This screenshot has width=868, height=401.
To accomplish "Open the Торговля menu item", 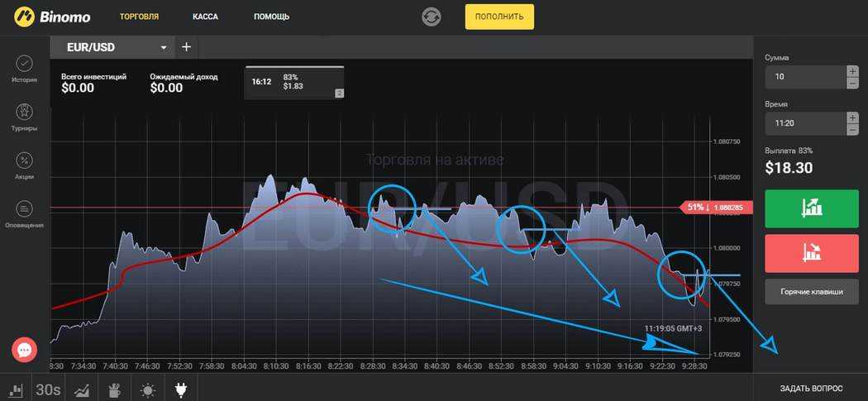I will [139, 17].
